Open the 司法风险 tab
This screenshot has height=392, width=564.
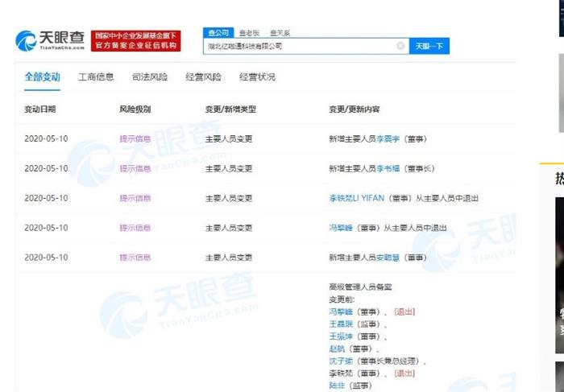pos(150,77)
